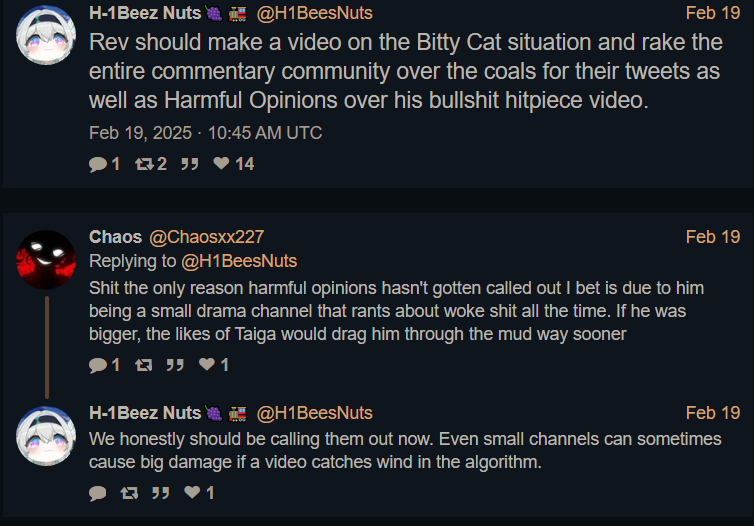Open the Chaos profile avatar
This screenshot has height=526, width=754.
pos(46,260)
